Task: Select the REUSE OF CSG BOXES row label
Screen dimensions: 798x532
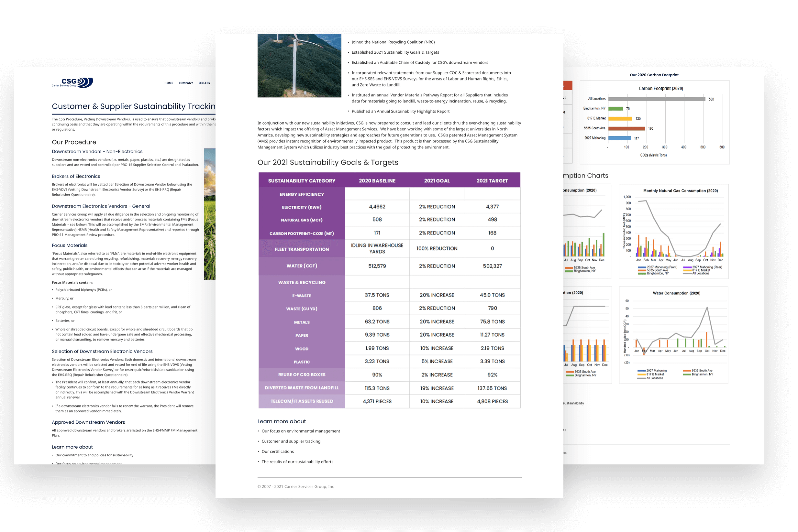Action: click(301, 375)
